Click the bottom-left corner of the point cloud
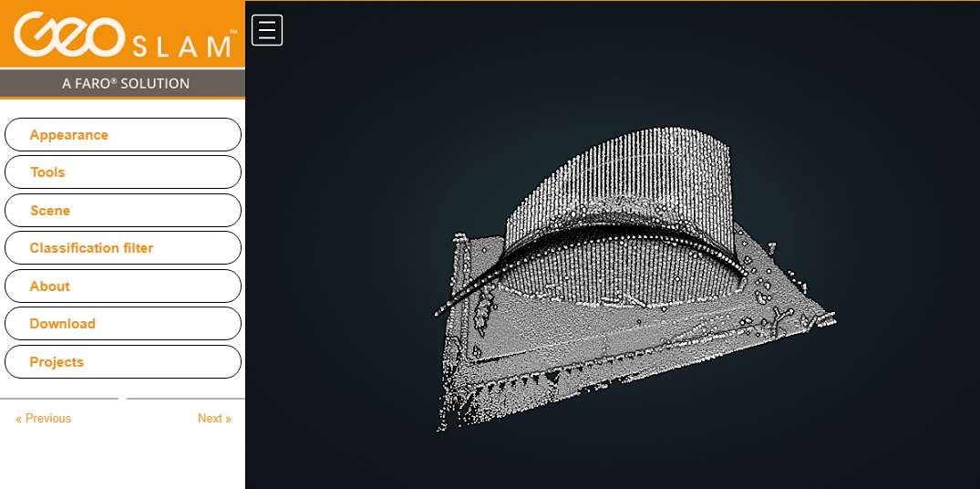The height and width of the screenshot is (489, 980). [444, 424]
